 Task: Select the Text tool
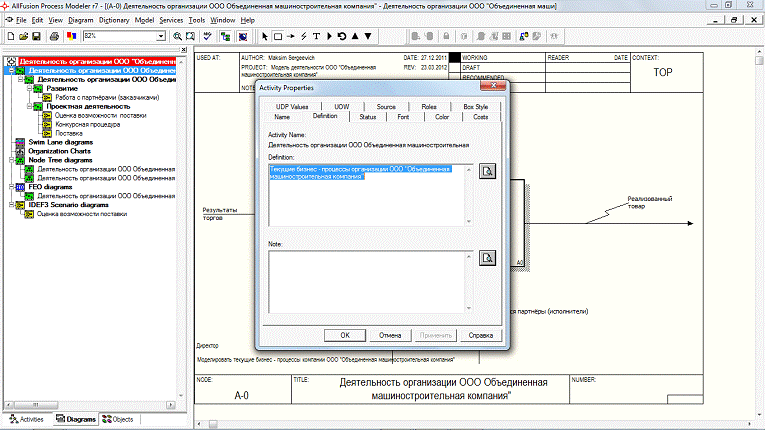tap(316, 36)
